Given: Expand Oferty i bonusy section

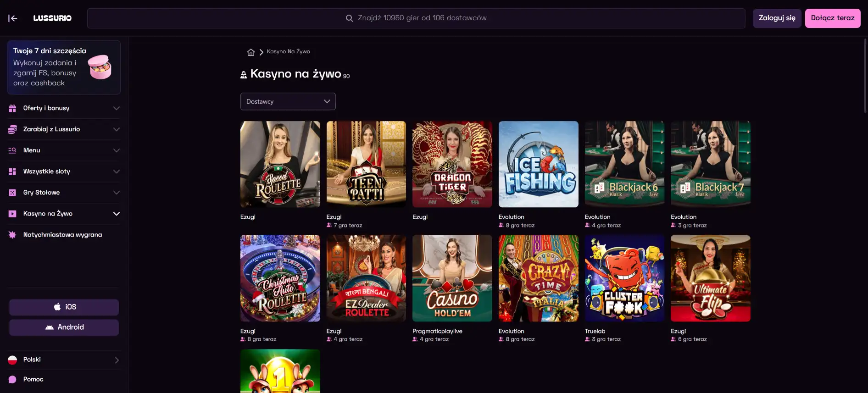Looking at the screenshot, I should pyautogui.click(x=117, y=108).
